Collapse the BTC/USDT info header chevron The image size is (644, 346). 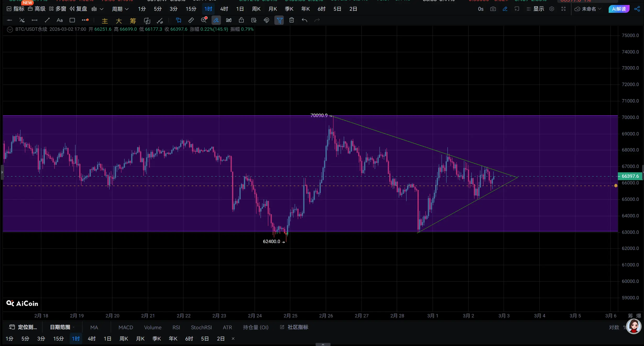(10, 29)
